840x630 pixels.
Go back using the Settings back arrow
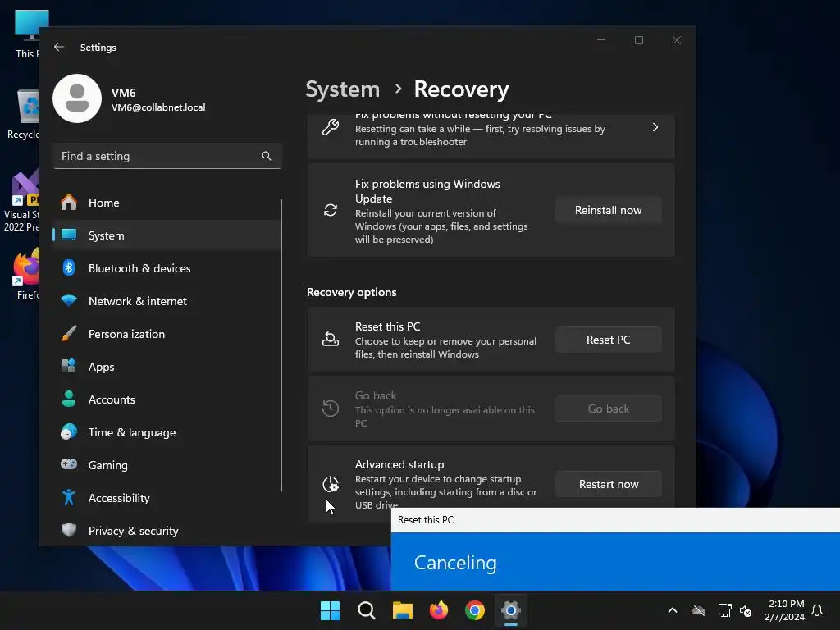[59, 47]
